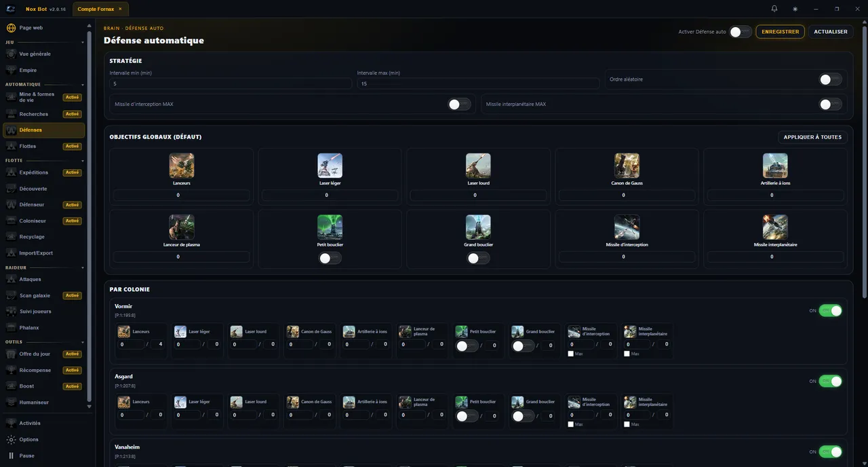
Task: Turn off the Vormir colony ON switch
Action: pos(831,311)
